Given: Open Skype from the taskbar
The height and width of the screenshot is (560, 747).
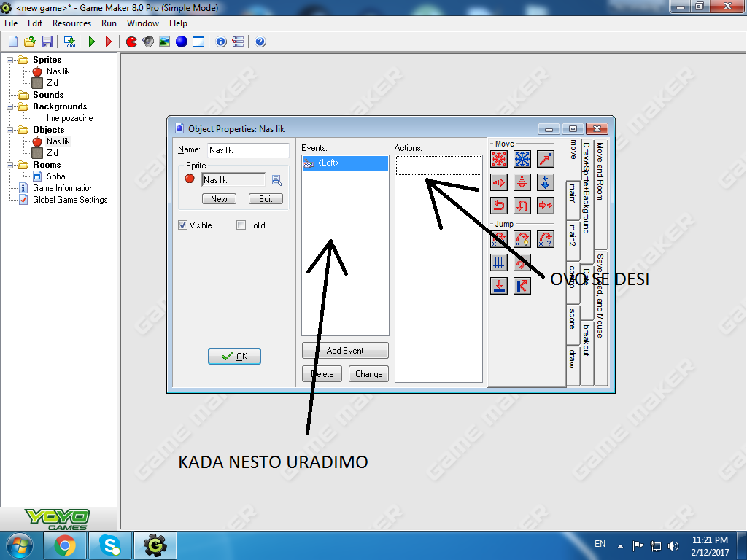Looking at the screenshot, I should (x=110, y=545).
